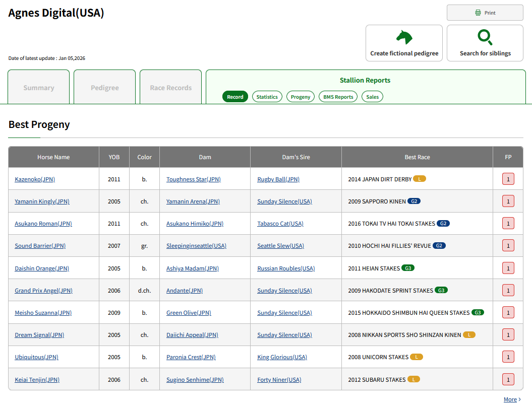Image resolution: width=532 pixels, height=411 pixels.
Task: Open Kazenoko(JPN) horse page
Action: 35,179
